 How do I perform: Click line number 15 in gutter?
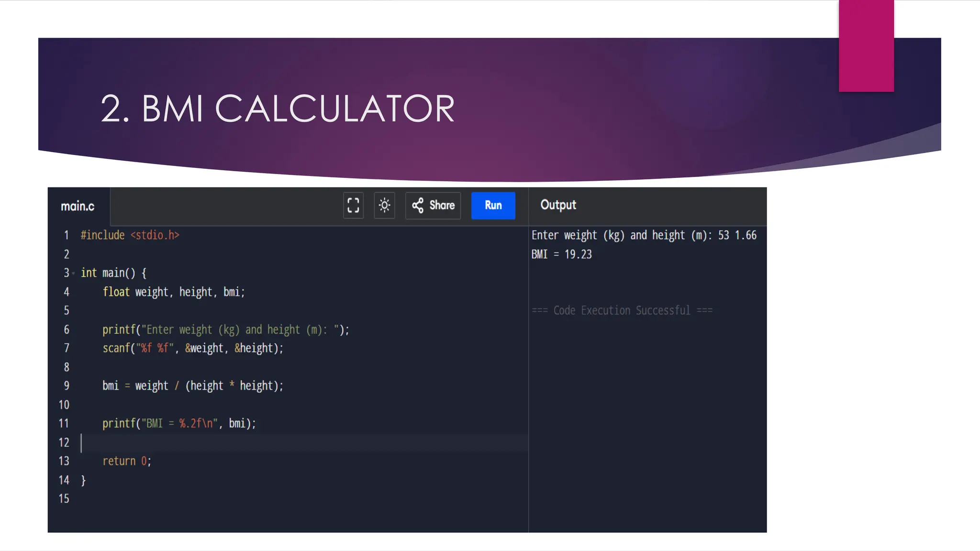coord(64,499)
